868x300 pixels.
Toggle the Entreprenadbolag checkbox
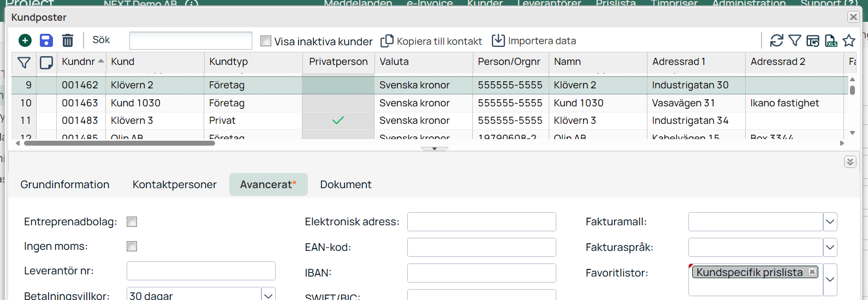(132, 222)
